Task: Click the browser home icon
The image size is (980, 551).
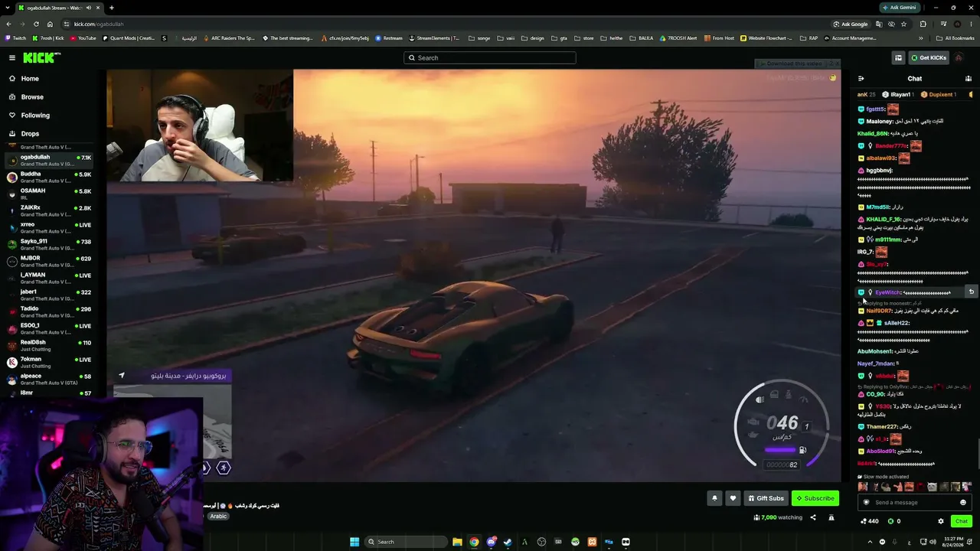Action: [50, 24]
